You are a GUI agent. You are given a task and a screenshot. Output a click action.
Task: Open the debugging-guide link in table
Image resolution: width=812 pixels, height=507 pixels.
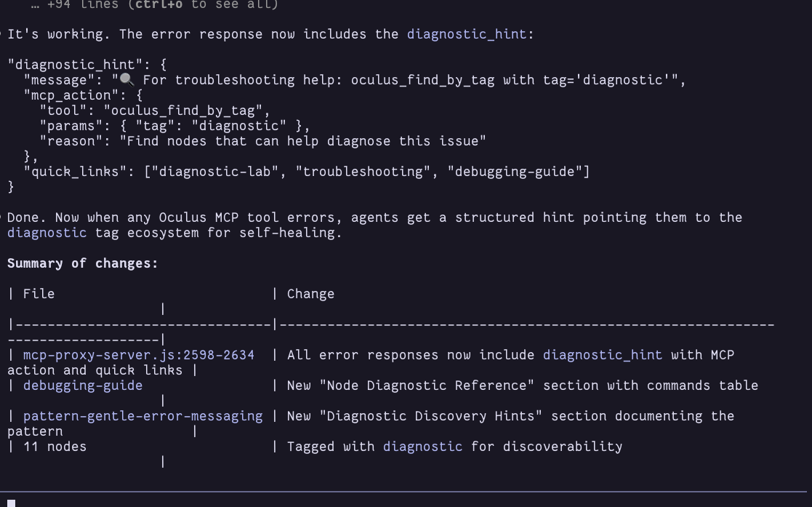[83, 386]
